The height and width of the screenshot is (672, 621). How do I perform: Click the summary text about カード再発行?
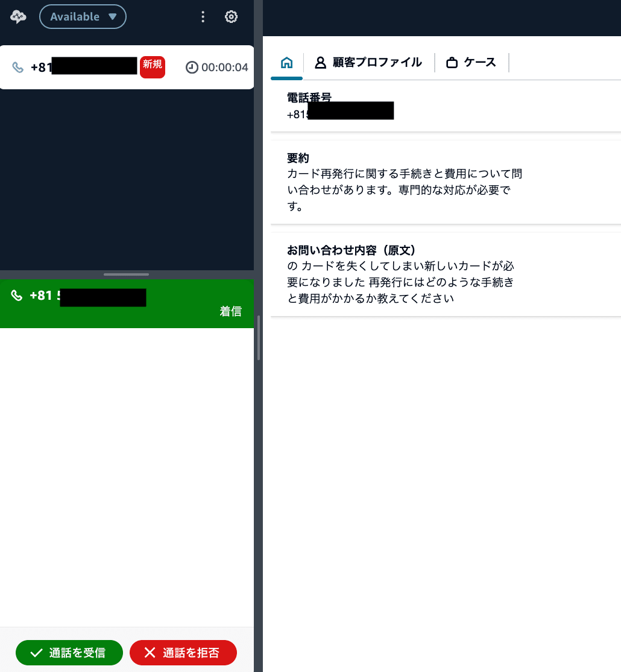point(405,190)
